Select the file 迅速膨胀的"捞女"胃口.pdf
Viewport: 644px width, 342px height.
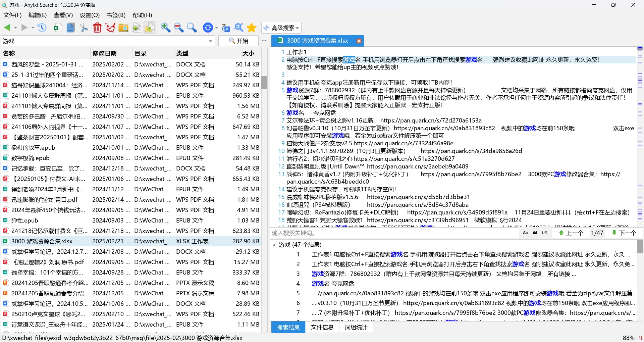point(131,200)
